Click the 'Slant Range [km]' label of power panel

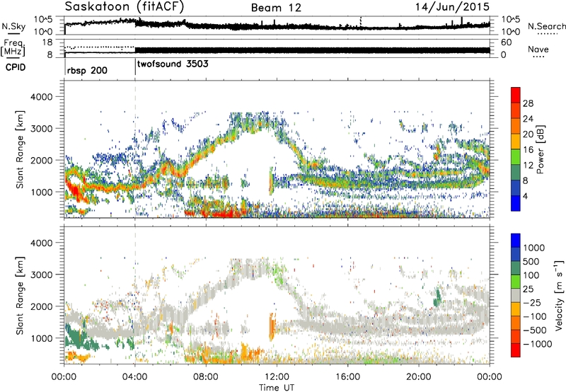[x=20, y=149]
